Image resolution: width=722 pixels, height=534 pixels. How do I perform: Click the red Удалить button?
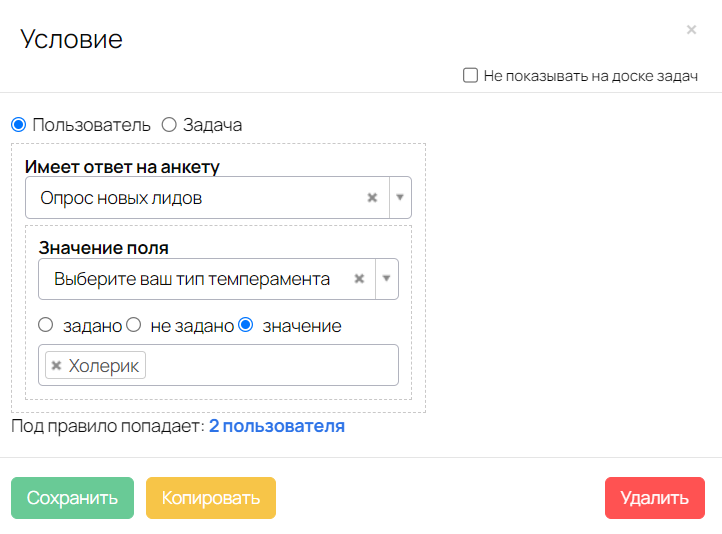(655, 498)
